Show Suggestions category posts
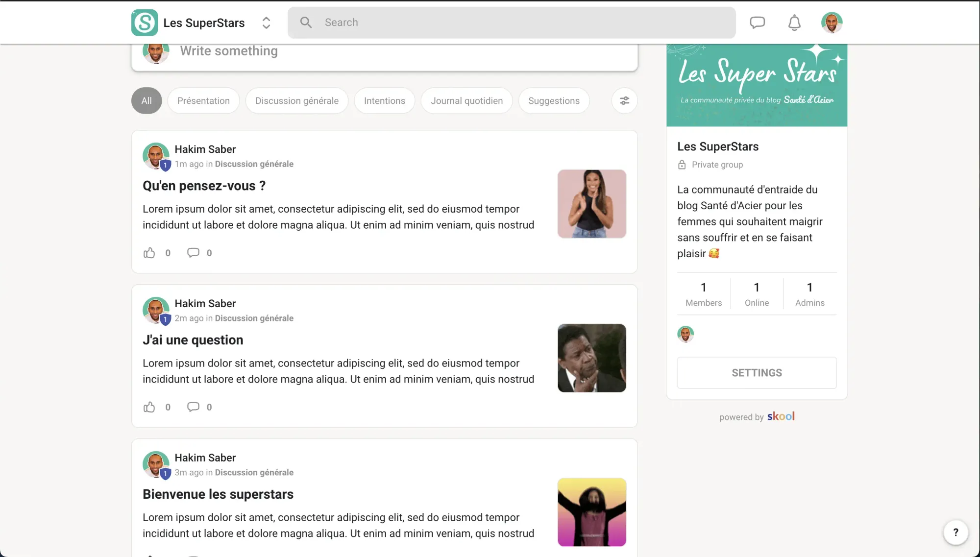Screen dimensions: 980x557 [x=554, y=100]
